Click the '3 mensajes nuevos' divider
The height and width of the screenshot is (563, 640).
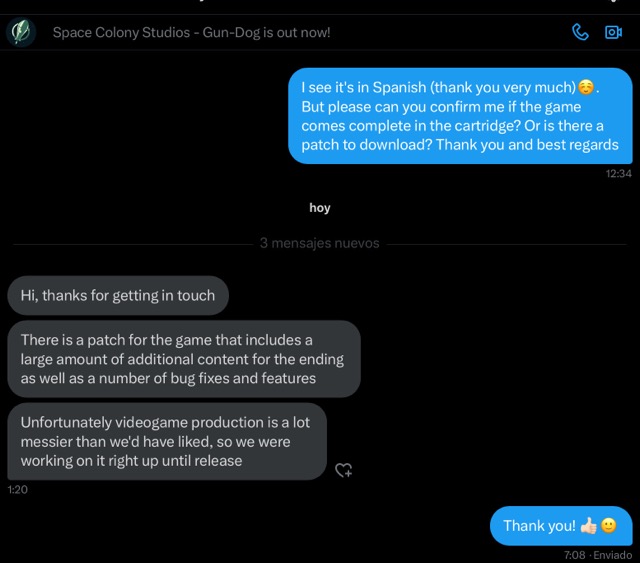(x=320, y=243)
